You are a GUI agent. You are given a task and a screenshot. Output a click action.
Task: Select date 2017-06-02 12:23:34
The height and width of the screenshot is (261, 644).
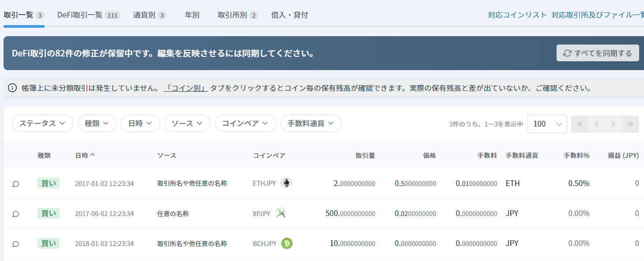coord(105,214)
